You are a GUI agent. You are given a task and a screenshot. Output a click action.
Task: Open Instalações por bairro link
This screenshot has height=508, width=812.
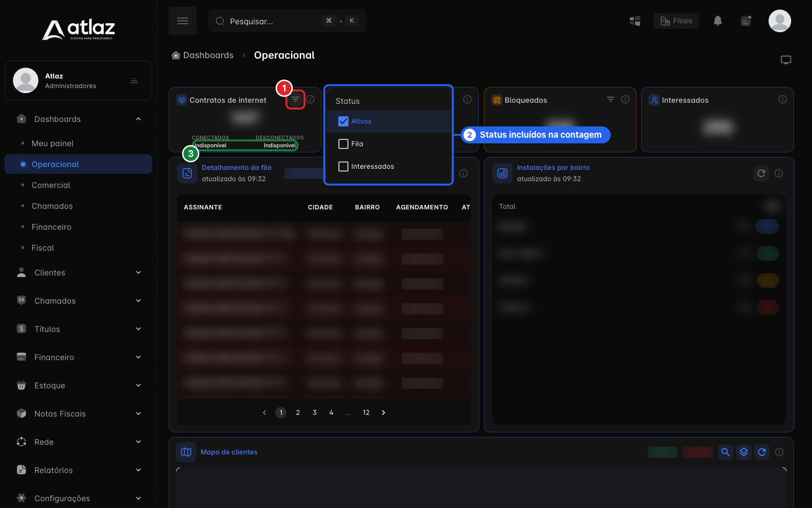pos(553,168)
